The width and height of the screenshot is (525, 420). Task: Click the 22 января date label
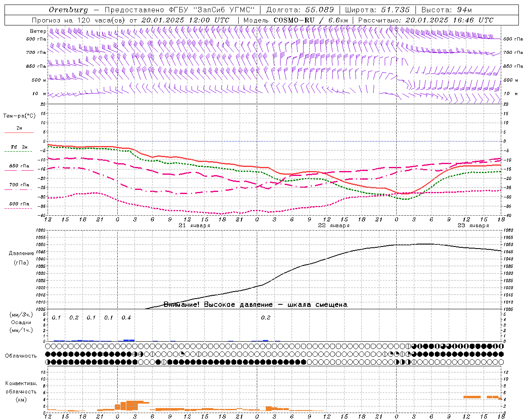(334, 225)
